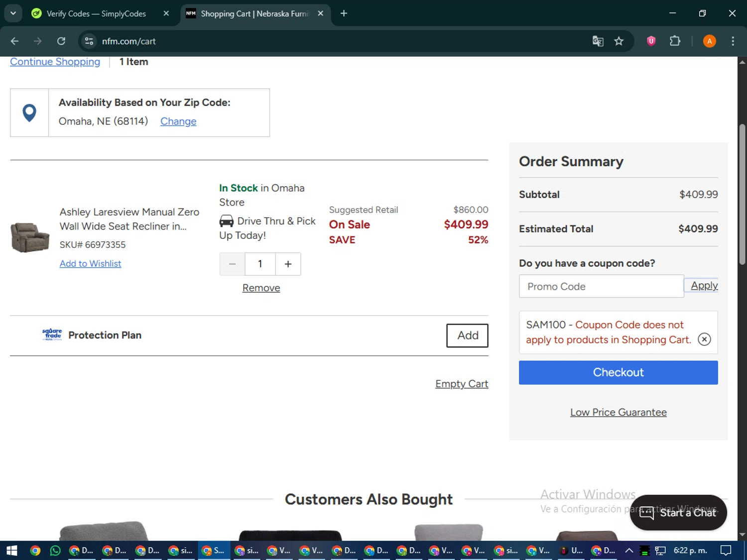Open the Windows Start menu
Screen dimensions: 747x560
12,551
